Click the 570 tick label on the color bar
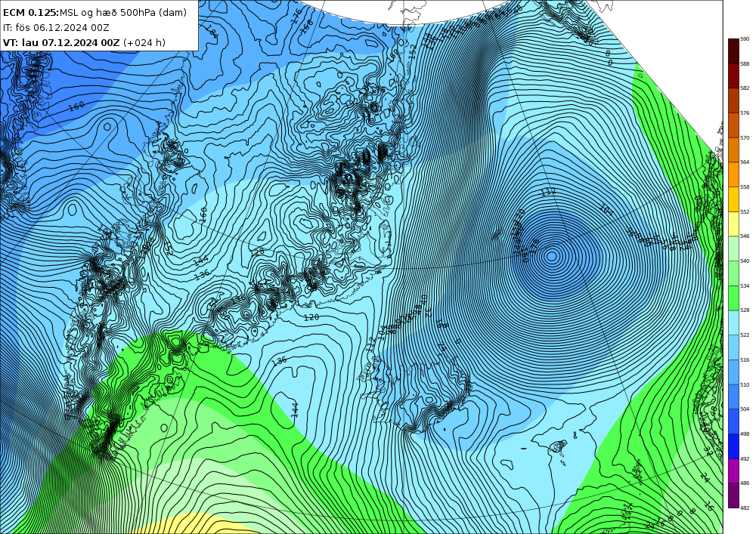The image size is (756, 534). [x=745, y=137]
